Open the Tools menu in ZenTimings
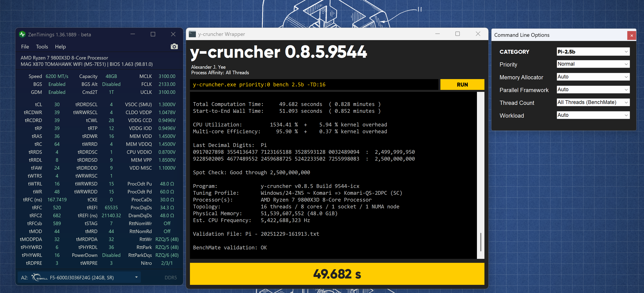The width and height of the screenshot is (644, 293). coord(42,47)
